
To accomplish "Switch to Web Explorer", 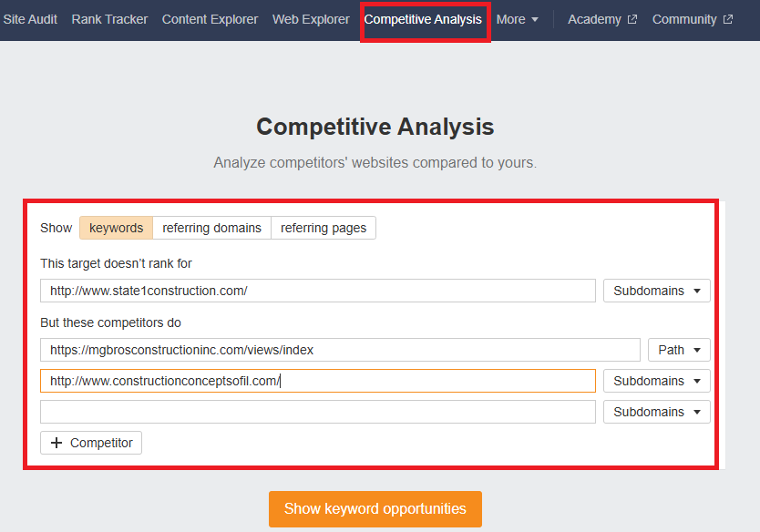I will [311, 19].
